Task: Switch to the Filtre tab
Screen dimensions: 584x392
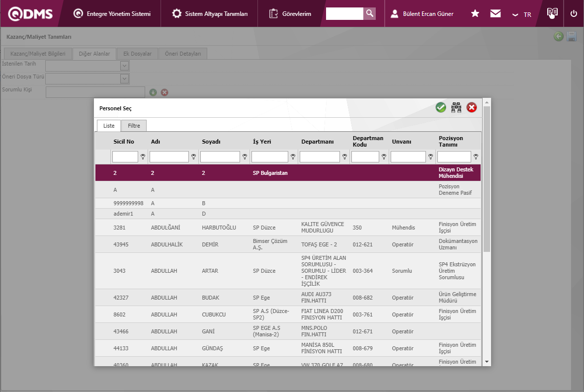Action: coord(134,126)
